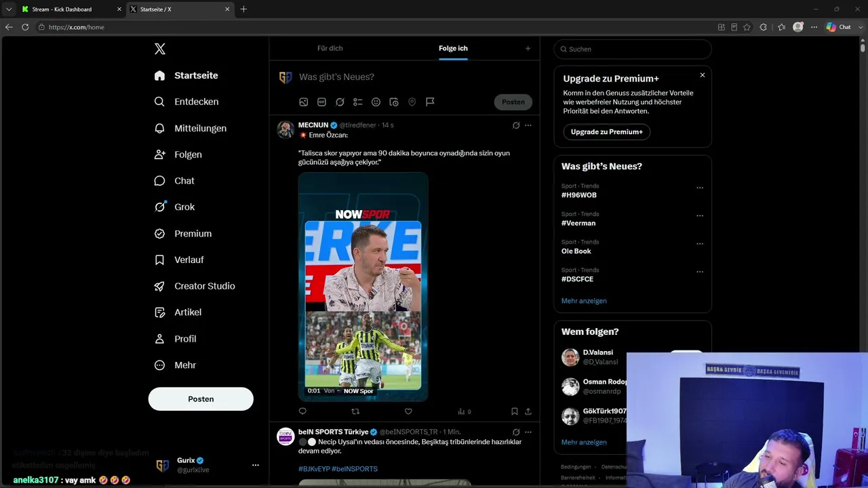The height and width of the screenshot is (488, 868).
Task: Go back in the browser
Action: pyautogui.click(x=9, y=27)
